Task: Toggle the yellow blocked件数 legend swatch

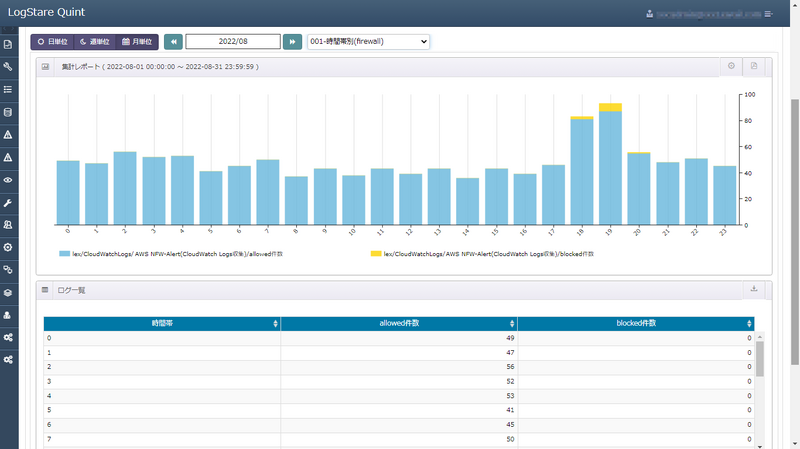Action: tap(376, 255)
